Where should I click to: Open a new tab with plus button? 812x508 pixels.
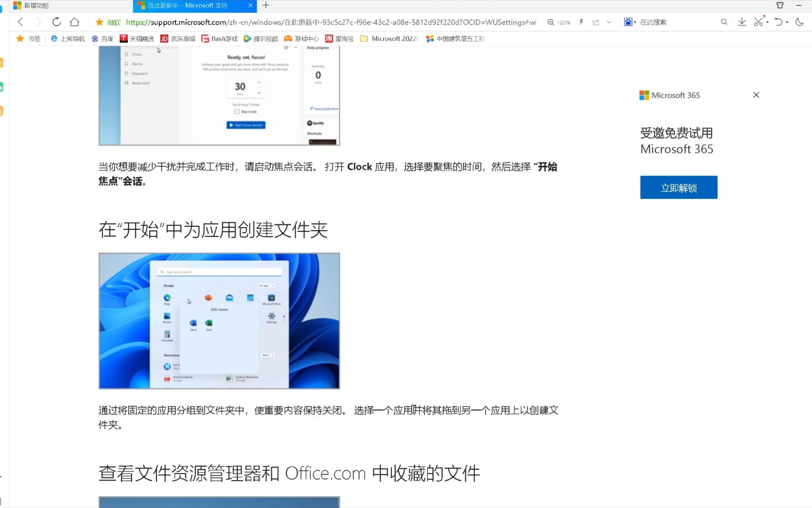pyautogui.click(x=266, y=5)
